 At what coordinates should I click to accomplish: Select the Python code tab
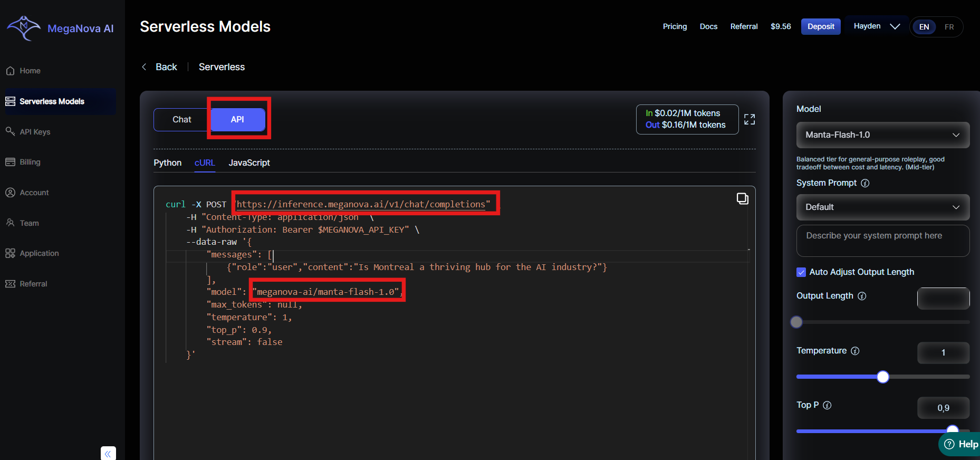click(x=167, y=163)
